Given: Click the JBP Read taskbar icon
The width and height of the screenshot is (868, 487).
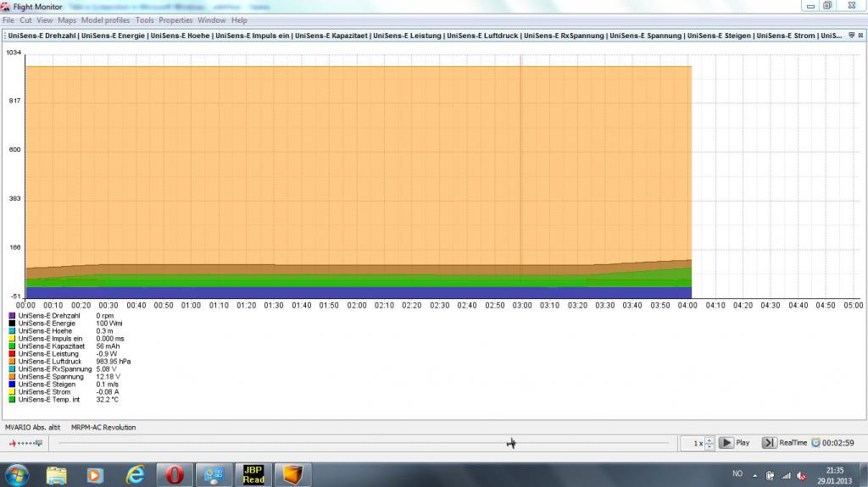Looking at the screenshot, I should 253,474.
